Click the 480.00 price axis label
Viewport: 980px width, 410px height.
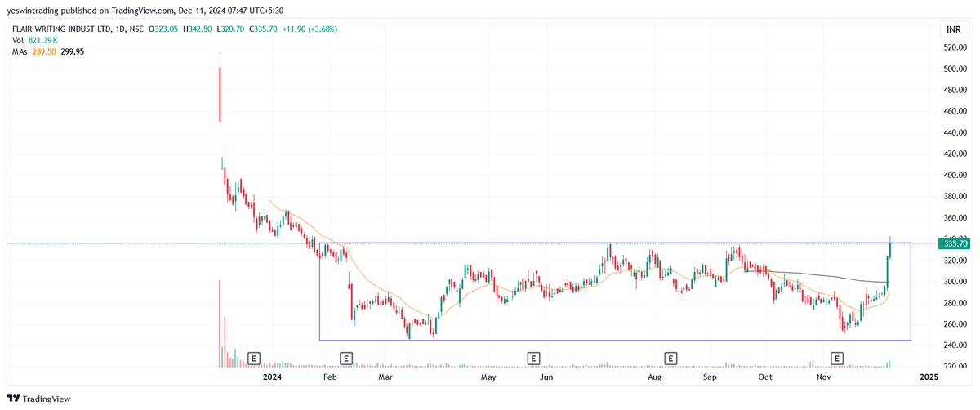point(955,90)
